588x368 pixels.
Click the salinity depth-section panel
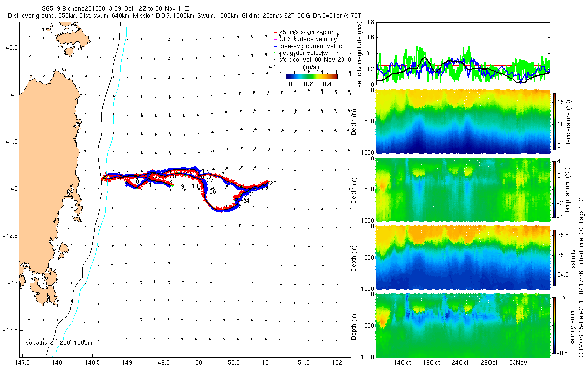point(463,258)
